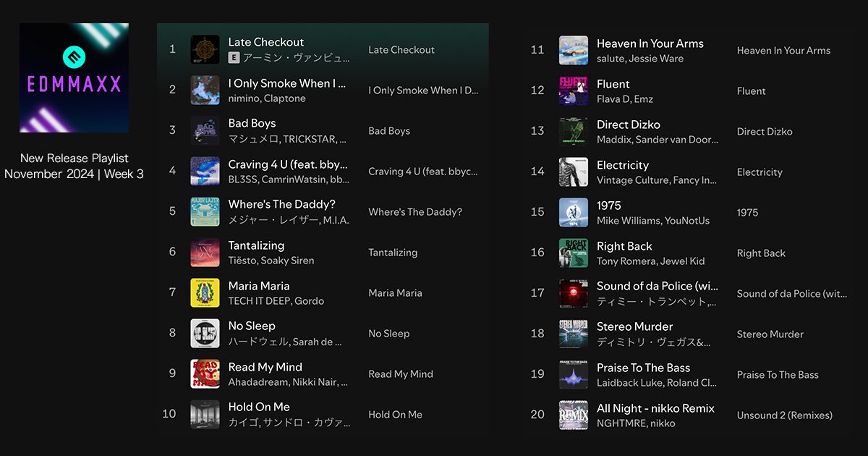The image size is (868, 456).
Task: Open the Fluent track title
Action: click(x=613, y=84)
